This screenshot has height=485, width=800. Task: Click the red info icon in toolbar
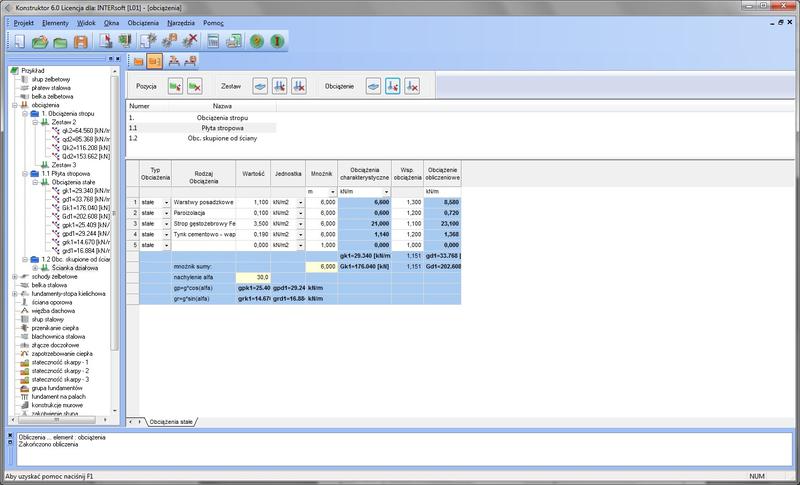(x=278, y=42)
